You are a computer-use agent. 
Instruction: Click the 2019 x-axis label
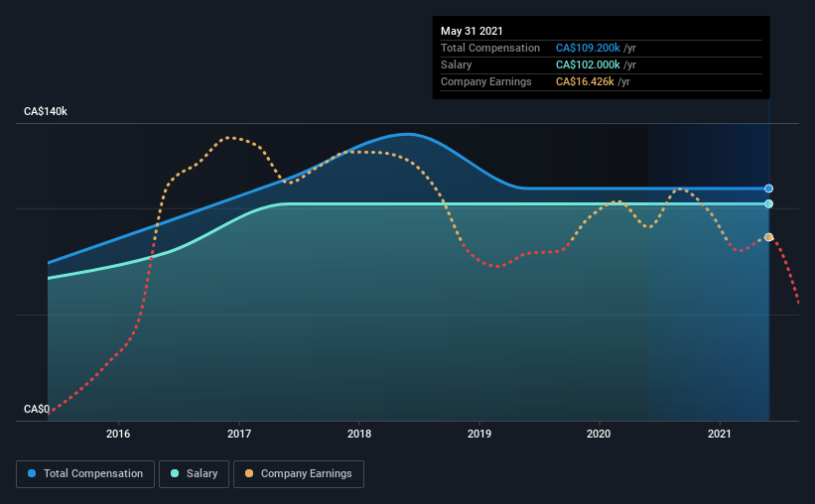click(479, 434)
